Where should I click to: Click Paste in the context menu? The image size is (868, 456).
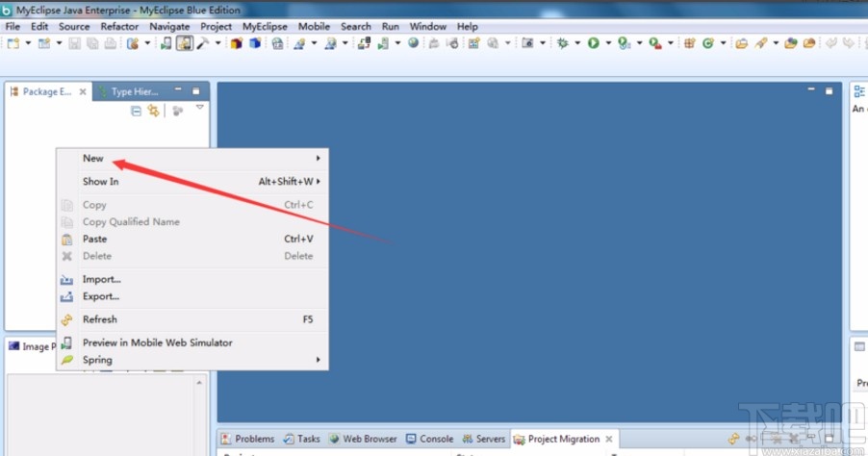pyautogui.click(x=192, y=240)
